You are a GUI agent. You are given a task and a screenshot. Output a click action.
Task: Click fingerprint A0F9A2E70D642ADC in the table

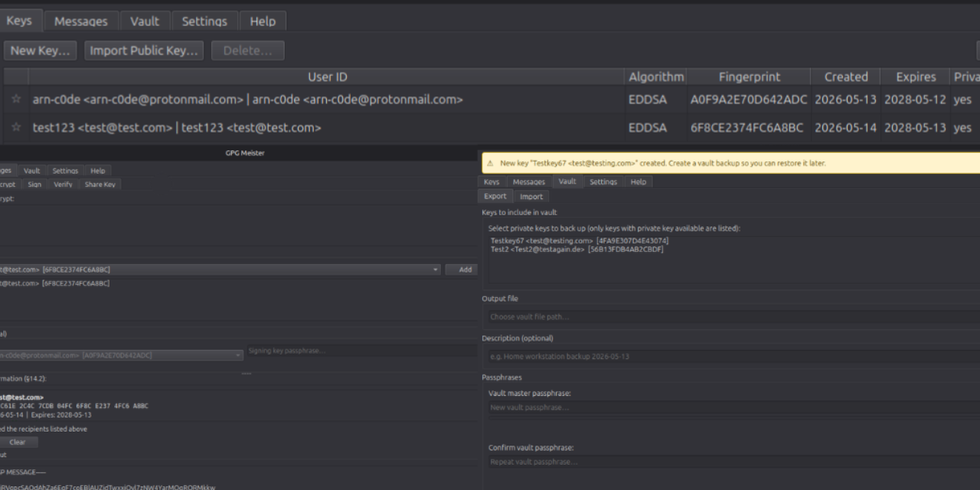[749, 100]
